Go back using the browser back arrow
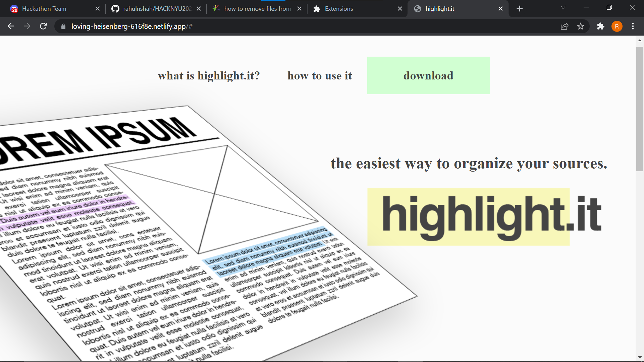The image size is (644, 362). point(11,26)
